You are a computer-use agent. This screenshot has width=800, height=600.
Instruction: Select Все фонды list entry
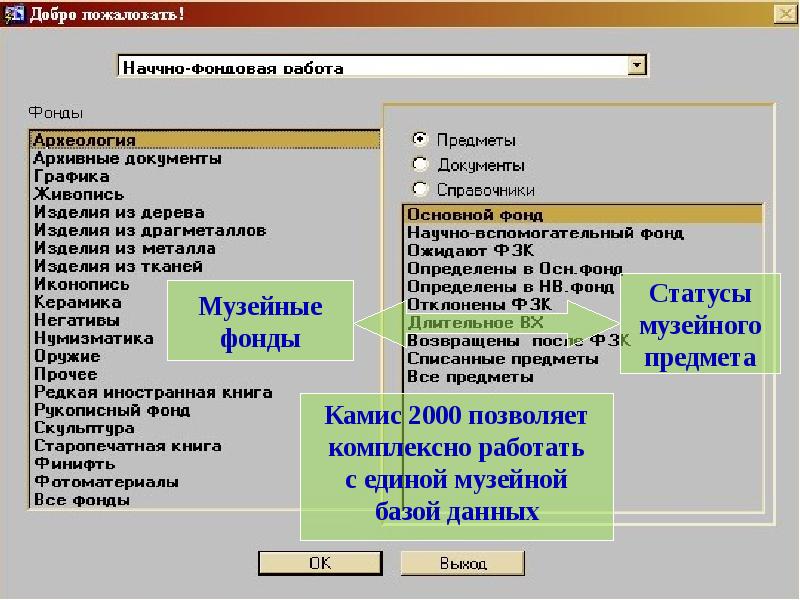coord(82,500)
